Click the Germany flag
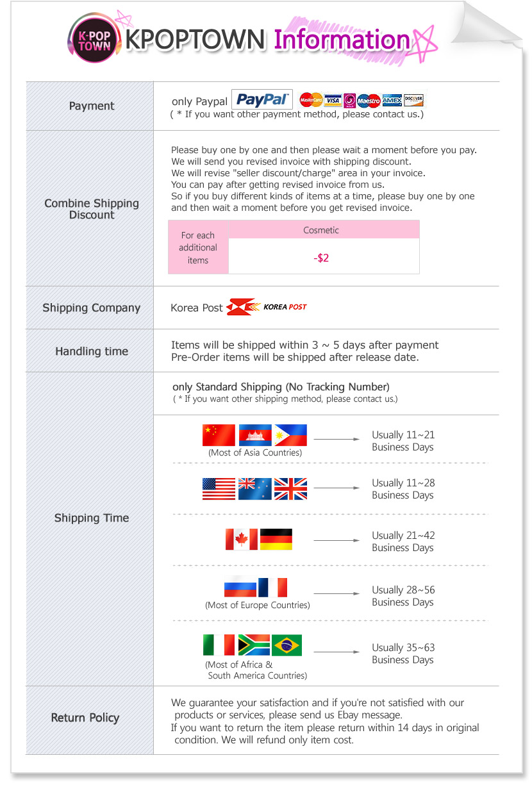Image resolution: width=532 pixels, height=801 pixels. click(x=276, y=540)
